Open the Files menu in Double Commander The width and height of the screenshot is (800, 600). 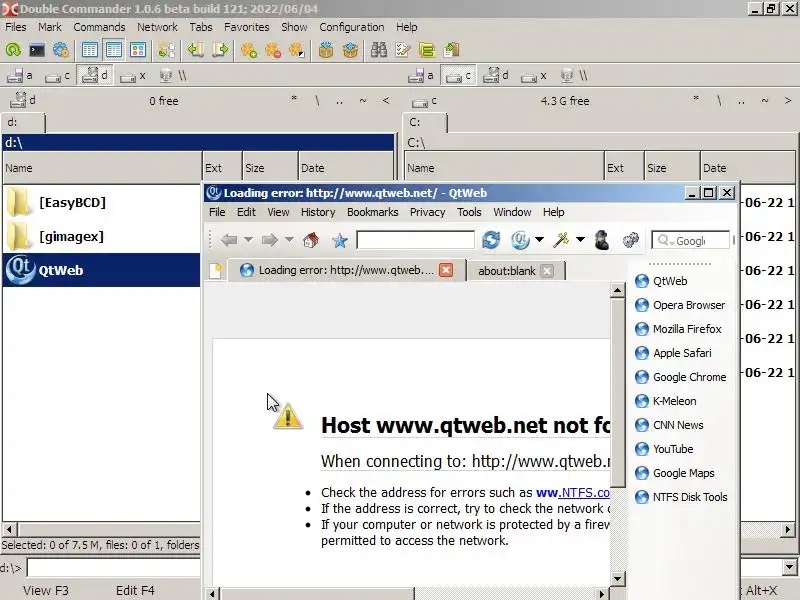tap(16, 27)
